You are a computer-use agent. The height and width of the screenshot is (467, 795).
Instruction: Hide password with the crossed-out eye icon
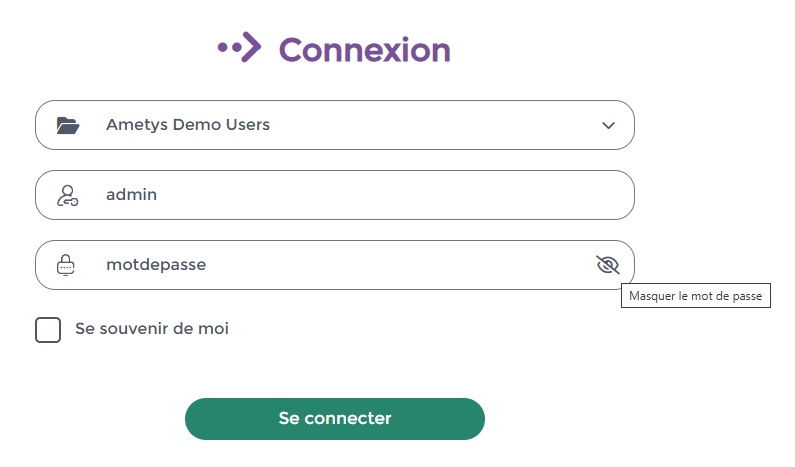coord(608,265)
